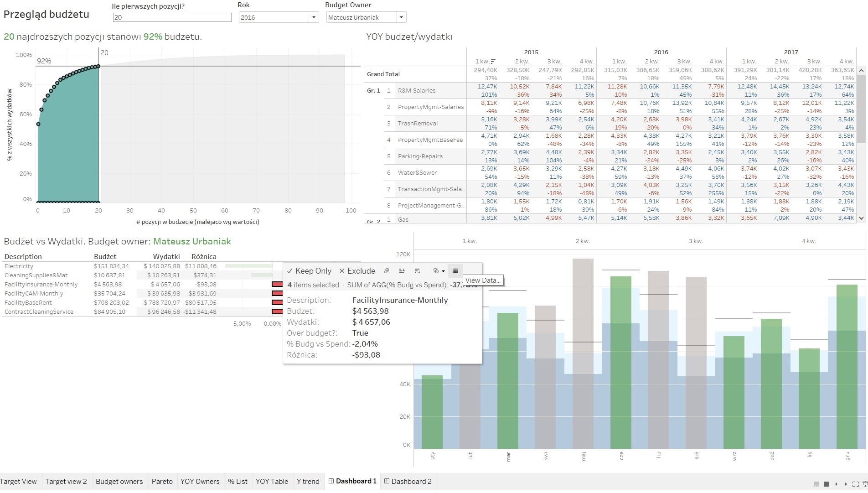The height and width of the screenshot is (493, 868).
Task: Open the Pareto sheet tab
Action: coord(162,481)
